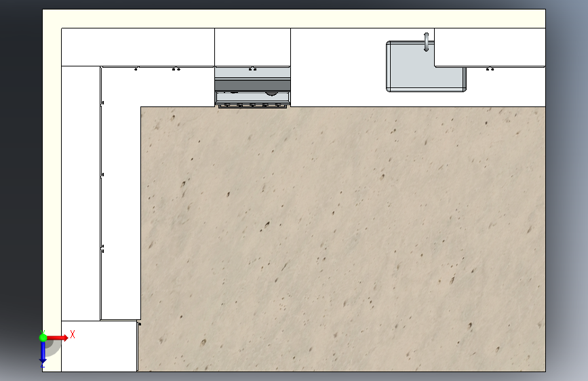The height and width of the screenshot is (381, 588).
Task: Select the faucet above the sink
Action: coord(427,42)
